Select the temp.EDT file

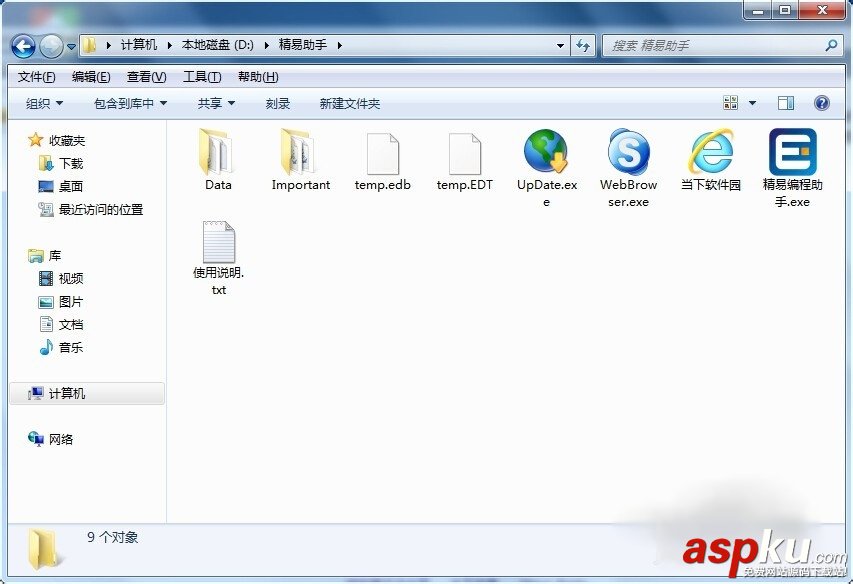pos(465,161)
